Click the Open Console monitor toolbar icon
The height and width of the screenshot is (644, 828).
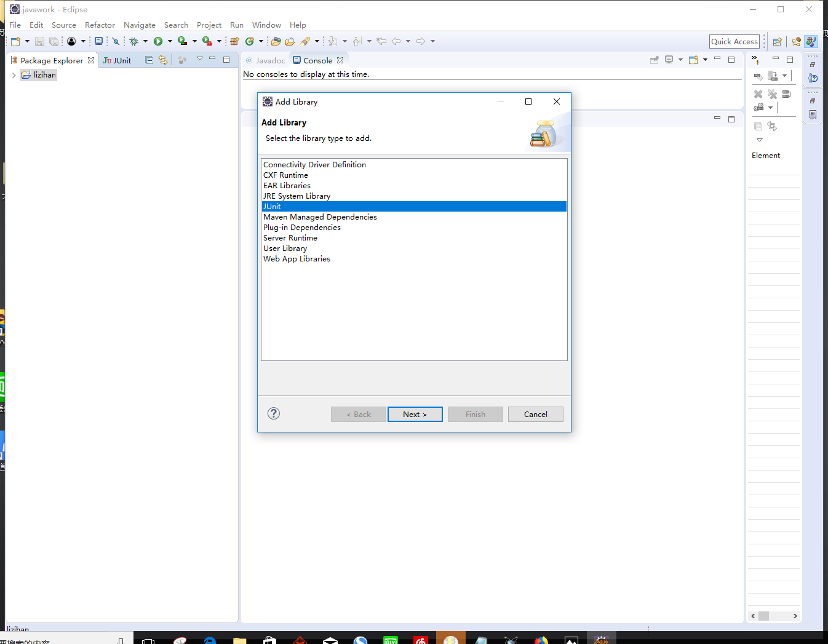(98, 41)
